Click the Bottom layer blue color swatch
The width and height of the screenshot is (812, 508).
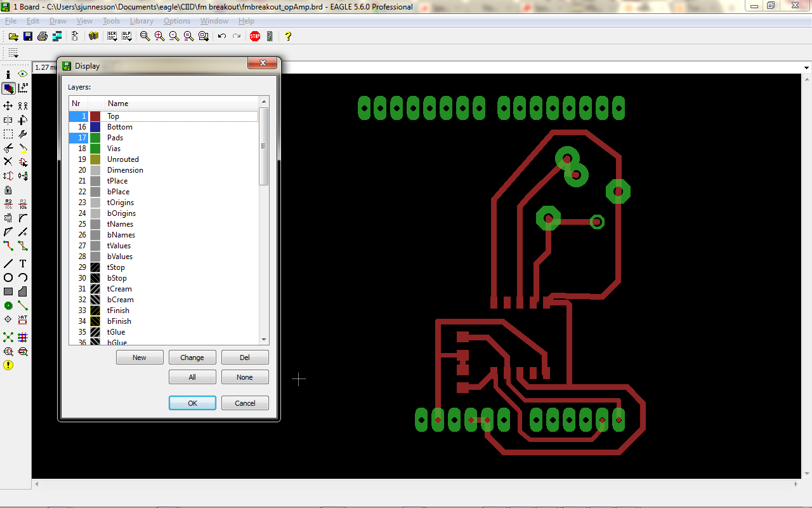coord(95,127)
